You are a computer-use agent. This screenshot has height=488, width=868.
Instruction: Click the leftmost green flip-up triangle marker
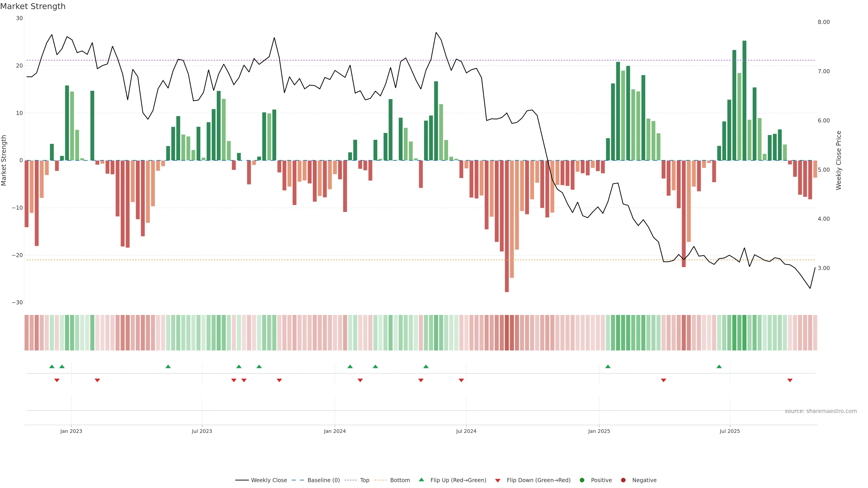[52, 366]
